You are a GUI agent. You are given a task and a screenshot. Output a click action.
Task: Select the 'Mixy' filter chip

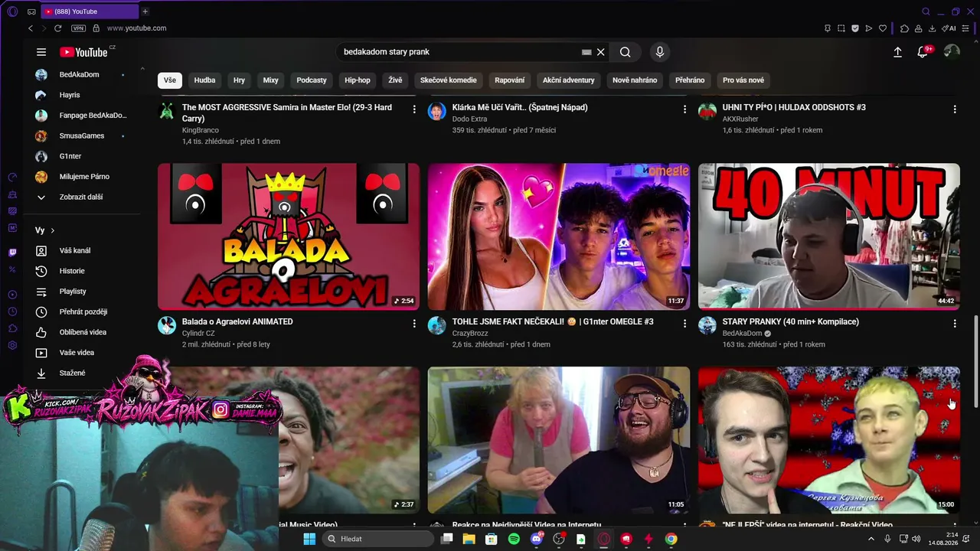270,80
